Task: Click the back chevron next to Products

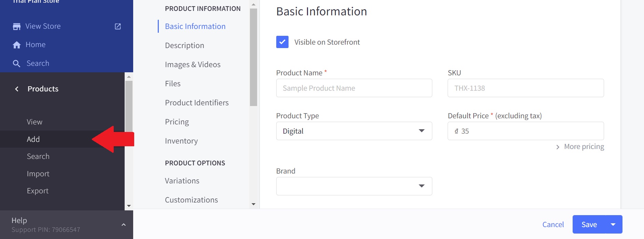Action: point(17,89)
